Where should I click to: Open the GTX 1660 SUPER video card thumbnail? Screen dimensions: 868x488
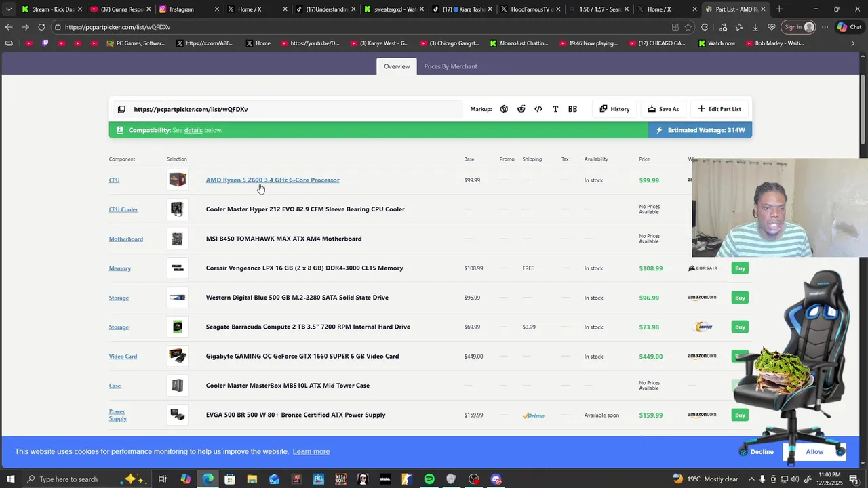[178, 356]
